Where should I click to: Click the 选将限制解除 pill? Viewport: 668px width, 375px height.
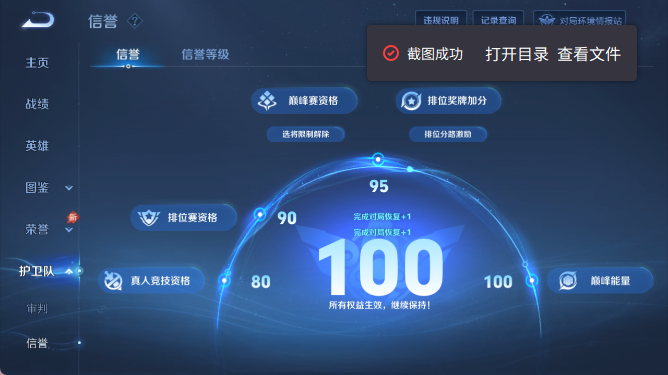pyautogui.click(x=305, y=134)
